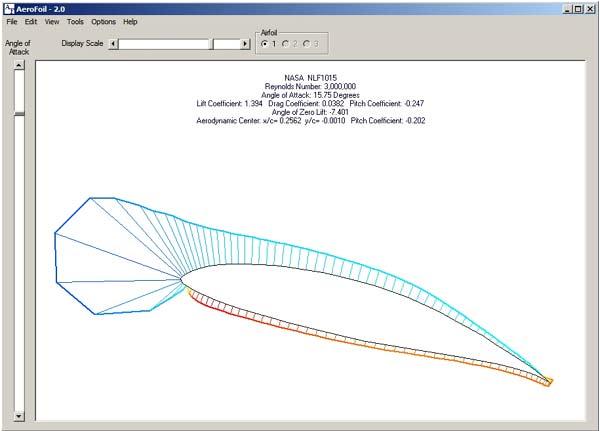
Task: Select Airfoil 2 radio button
Action: pyautogui.click(x=285, y=44)
